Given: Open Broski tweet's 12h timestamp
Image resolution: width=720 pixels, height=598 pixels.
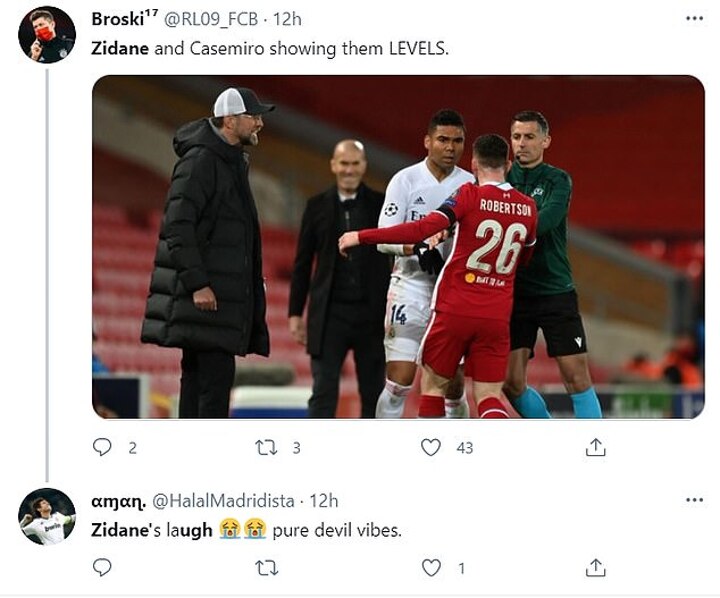Looking at the screenshot, I should [287, 19].
